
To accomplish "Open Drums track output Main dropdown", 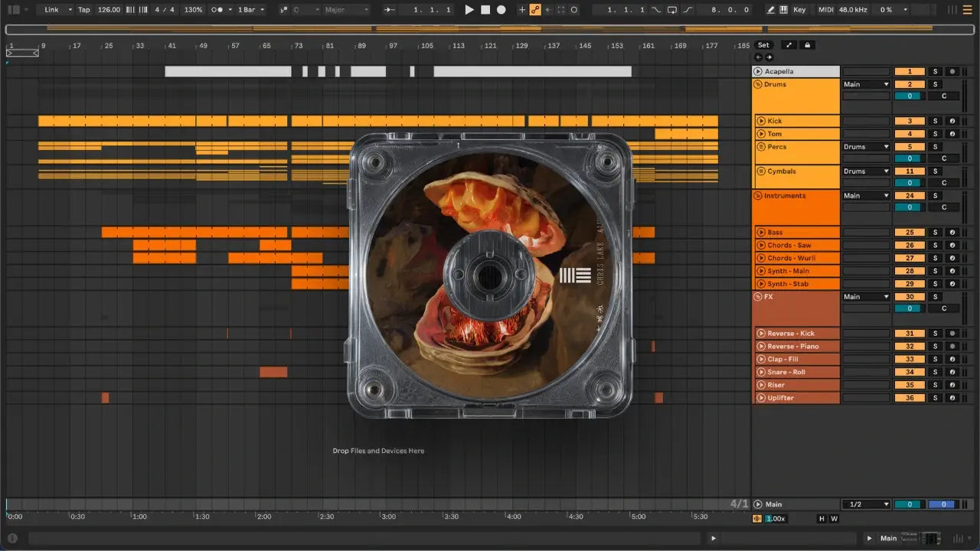I will (866, 84).
